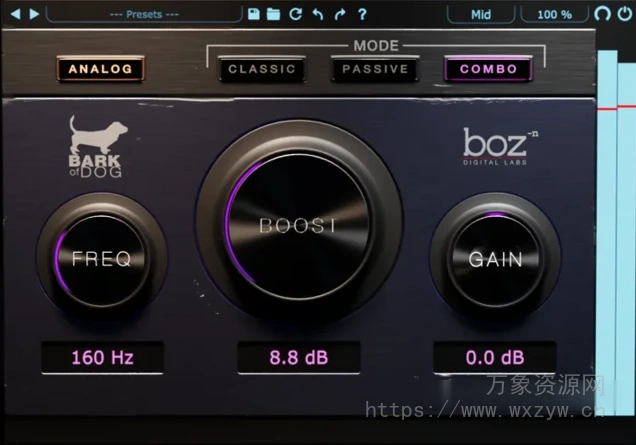Click the 160 Hz frequency value field
The width and height of the screenshot is (636, 445).
[x=103, y=358]
